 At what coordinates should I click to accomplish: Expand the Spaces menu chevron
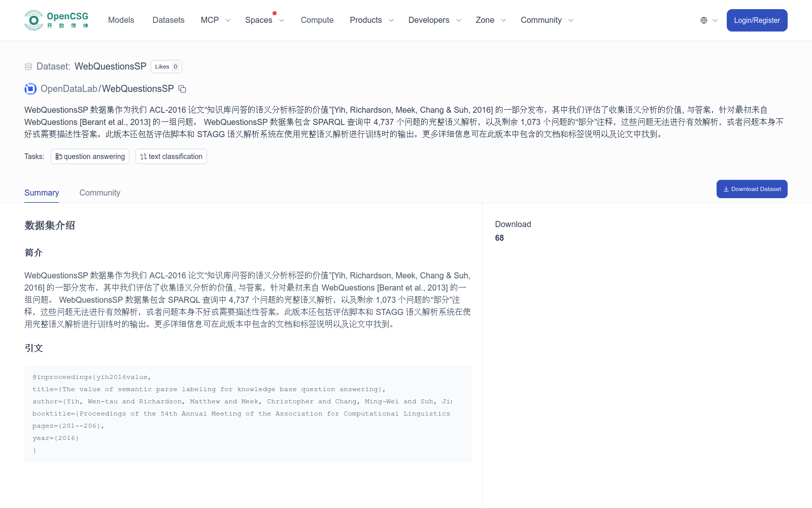tap(282, 20)
